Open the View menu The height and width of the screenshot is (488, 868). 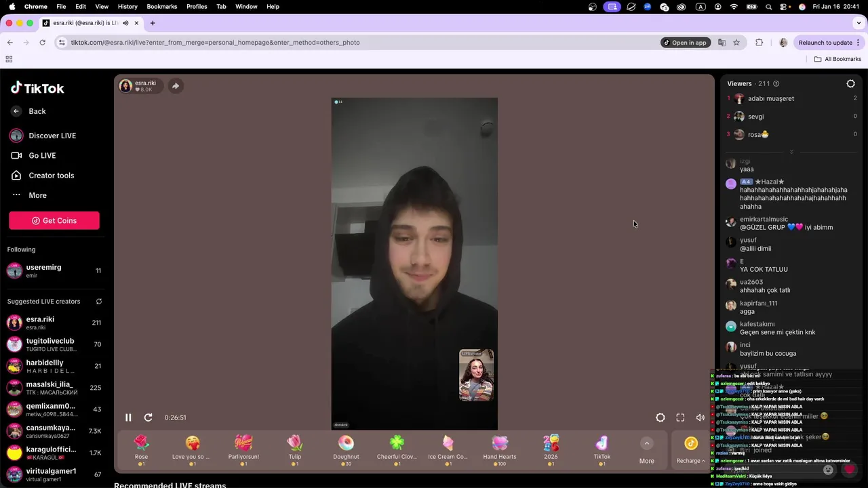[x=102, y=6]
